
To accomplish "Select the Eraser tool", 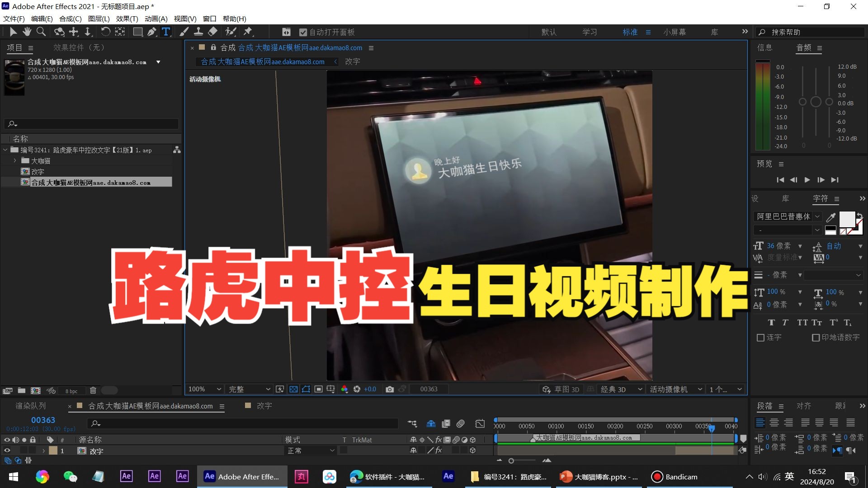I will click(212, 32).
